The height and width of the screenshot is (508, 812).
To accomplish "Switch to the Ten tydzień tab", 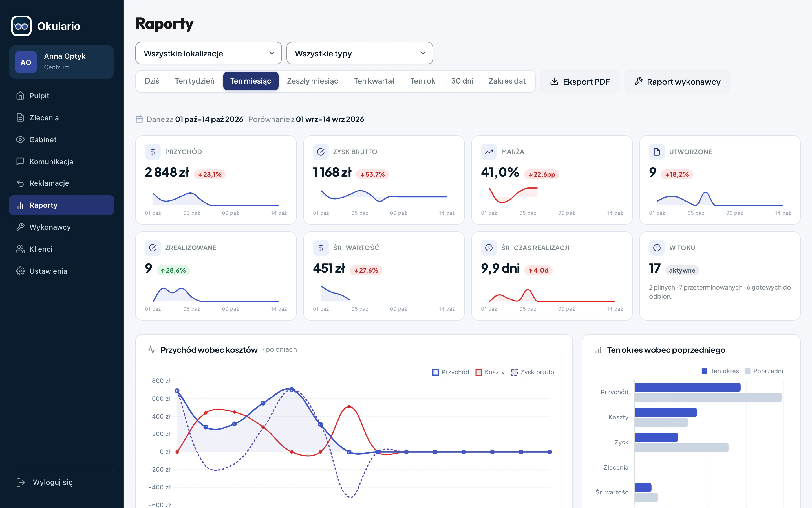I will point(195,81).
